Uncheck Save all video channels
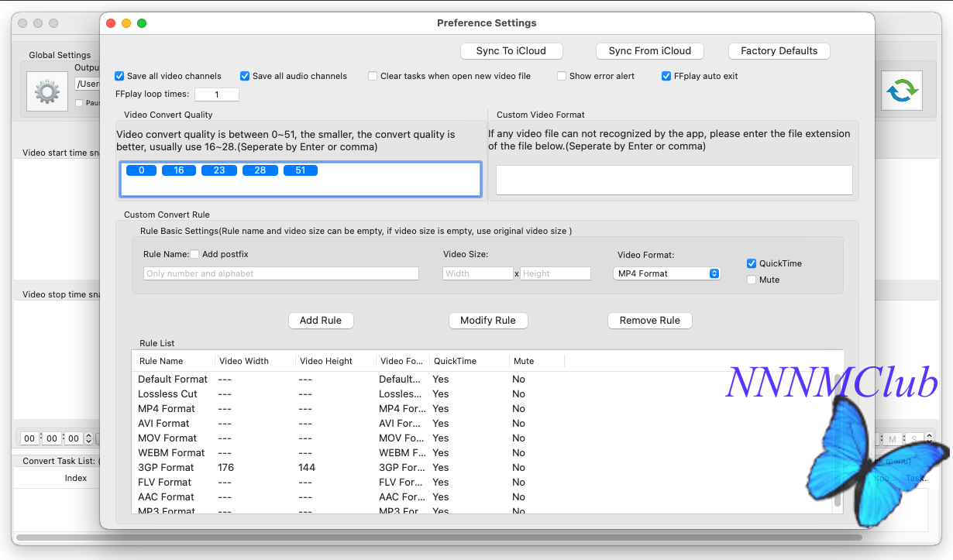 coord(119,76)
